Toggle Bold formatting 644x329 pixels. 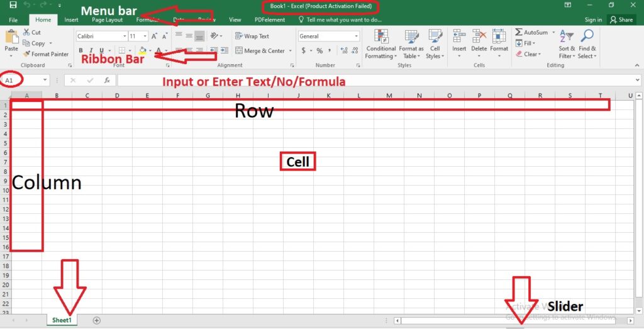(x=80, y=51)
